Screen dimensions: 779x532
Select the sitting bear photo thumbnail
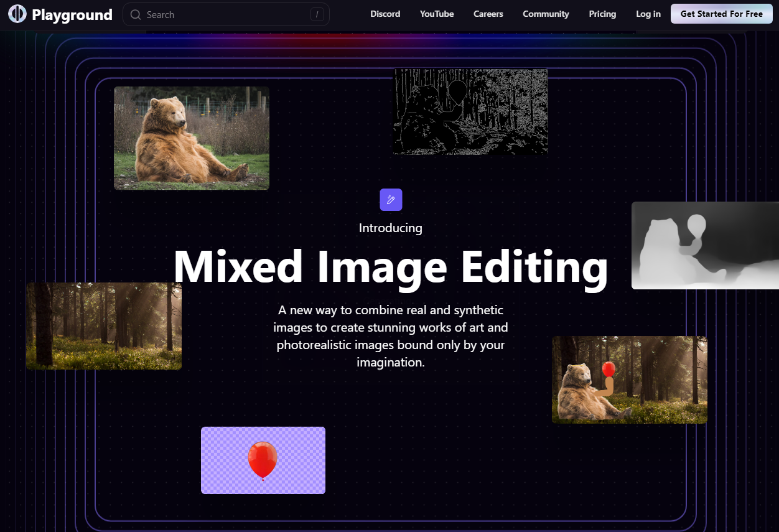pos(192,138)
